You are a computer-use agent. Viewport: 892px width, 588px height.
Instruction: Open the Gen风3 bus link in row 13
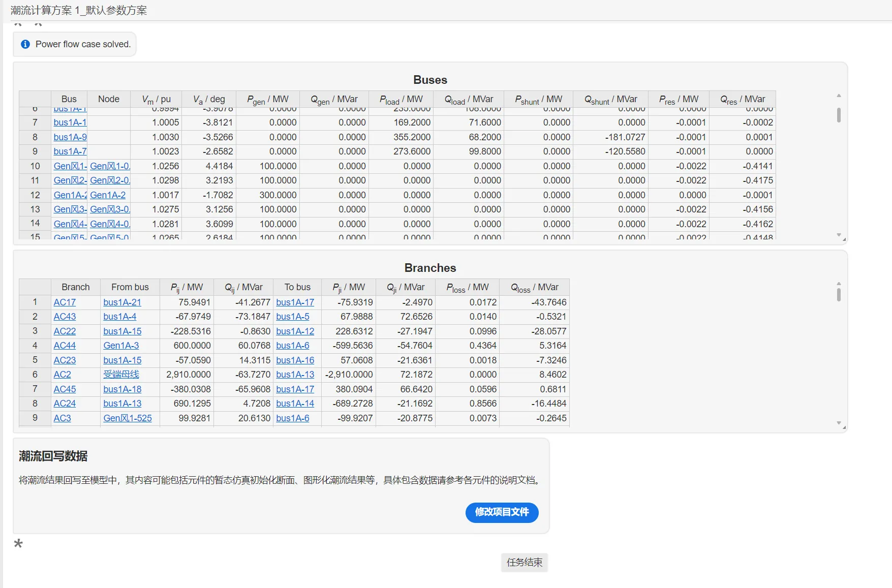[70, 209]
